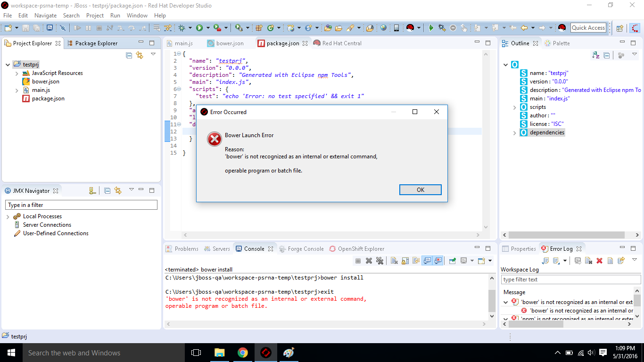Toggle Hide Fields filter icon in Outline toolbar
The image size is (644, 362).
pyautogui.click(x=621, y=55)
